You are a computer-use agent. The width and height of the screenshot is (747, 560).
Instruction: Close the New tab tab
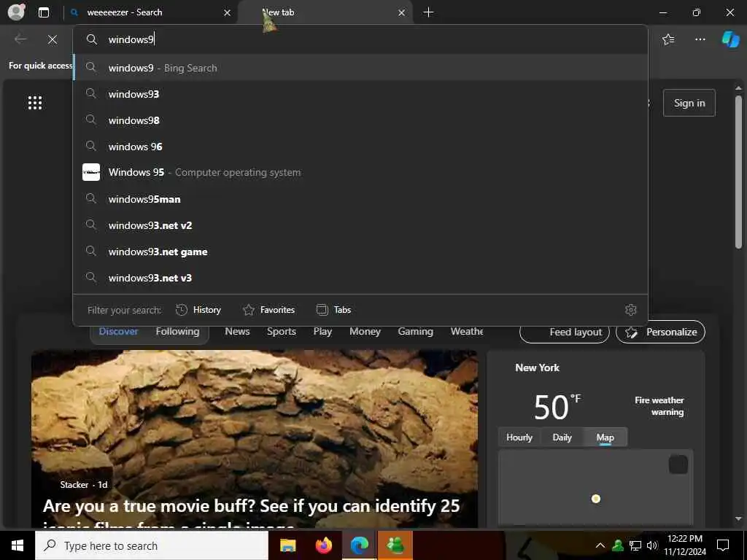402,13
